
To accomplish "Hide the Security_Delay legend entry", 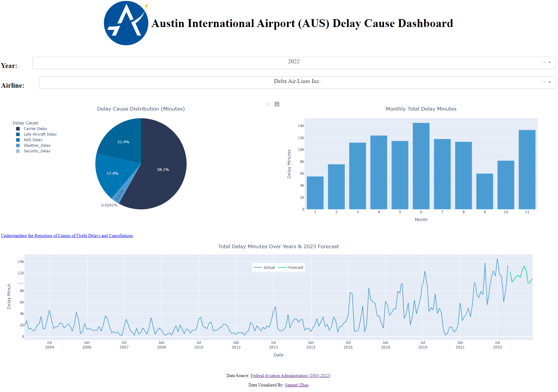I will click(x=37, y=151).
